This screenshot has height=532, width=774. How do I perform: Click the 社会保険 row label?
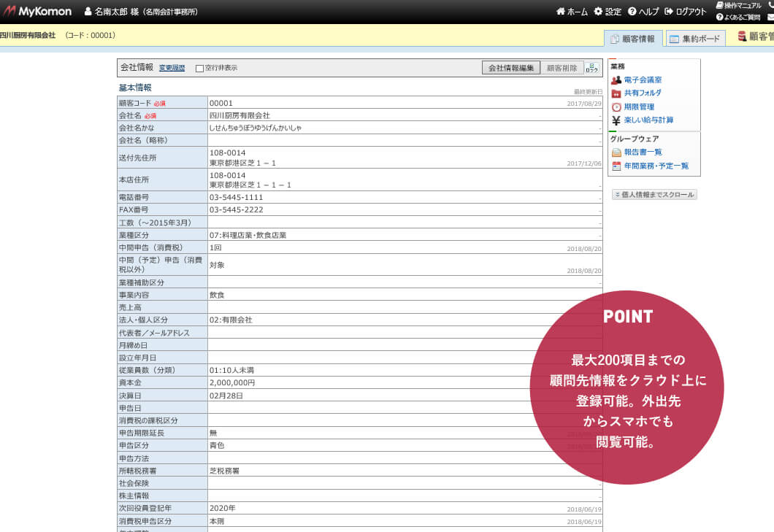134,483
